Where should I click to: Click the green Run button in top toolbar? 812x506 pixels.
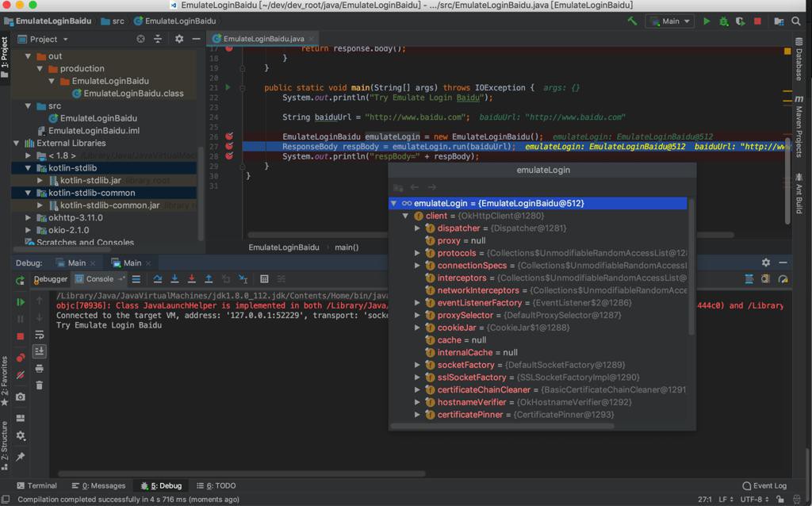pos(707,21)
